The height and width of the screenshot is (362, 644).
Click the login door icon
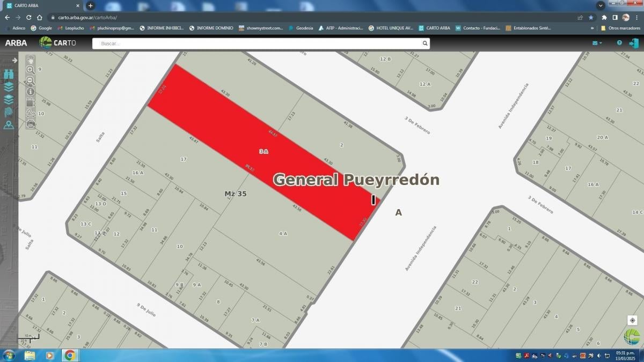634,43
